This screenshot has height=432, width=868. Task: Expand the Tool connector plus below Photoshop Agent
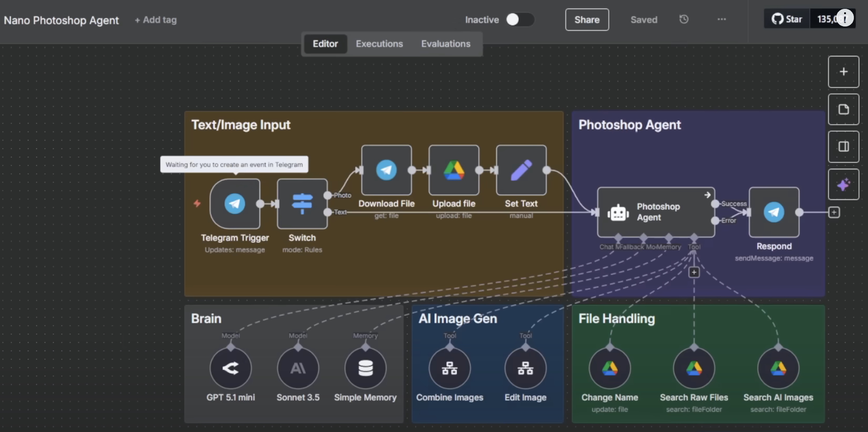(x=694, y=272)
